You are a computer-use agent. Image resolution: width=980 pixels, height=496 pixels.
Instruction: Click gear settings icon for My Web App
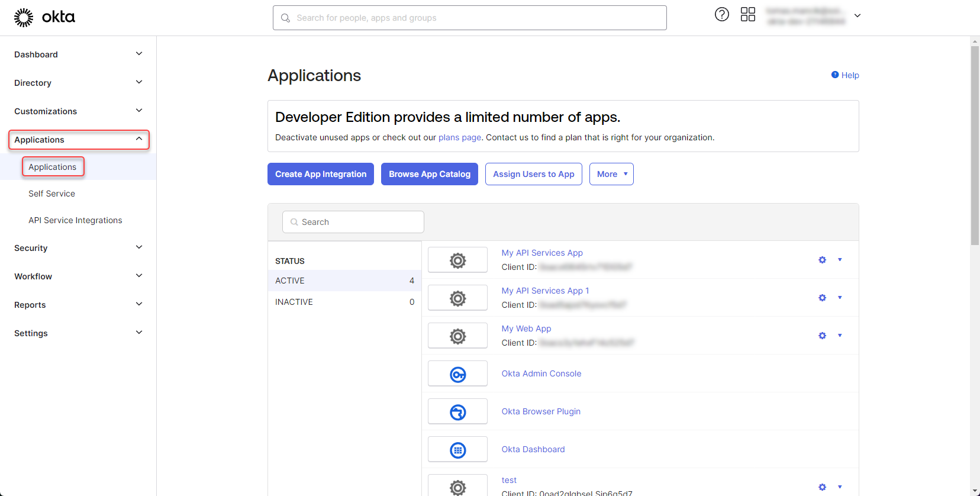click(x=822, y=336)
